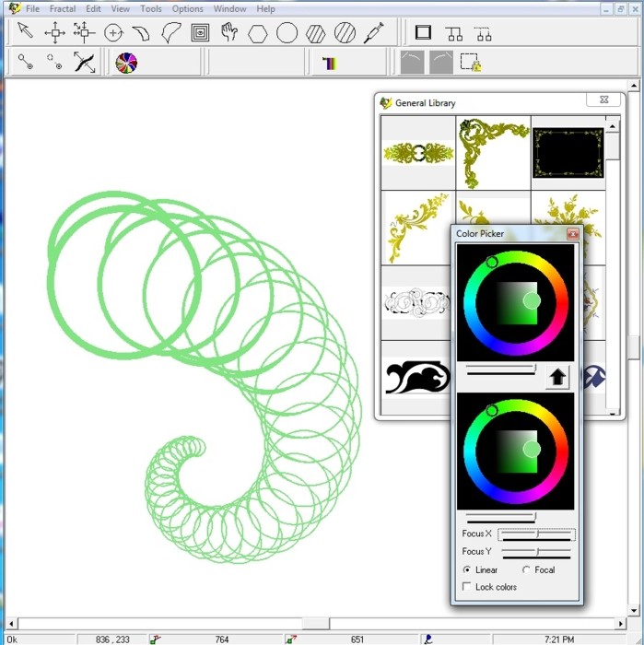Screen dimensions: 644x645
Task: Click the black up arrow button
Action: point(557,377)
